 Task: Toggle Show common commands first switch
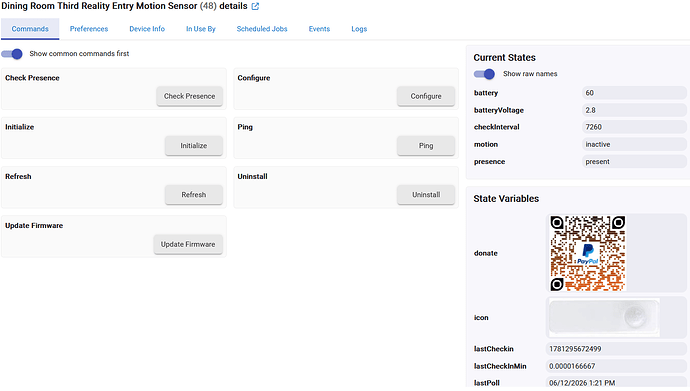(x=12, y=54)
